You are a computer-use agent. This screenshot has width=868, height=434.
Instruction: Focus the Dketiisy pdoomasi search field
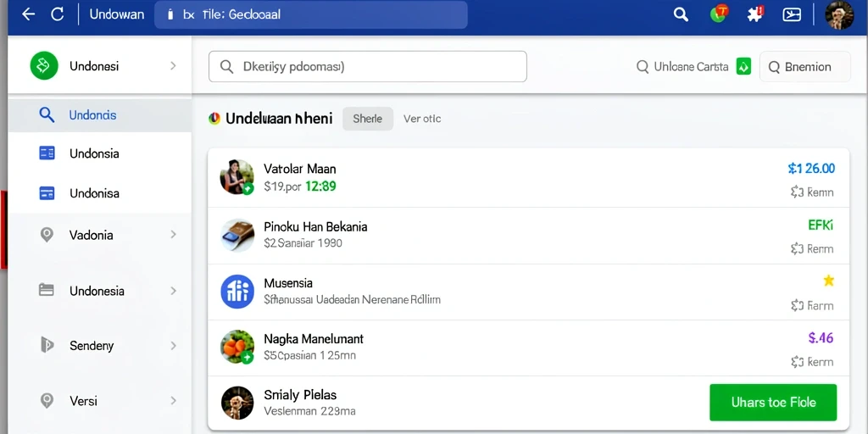(368, 66)
